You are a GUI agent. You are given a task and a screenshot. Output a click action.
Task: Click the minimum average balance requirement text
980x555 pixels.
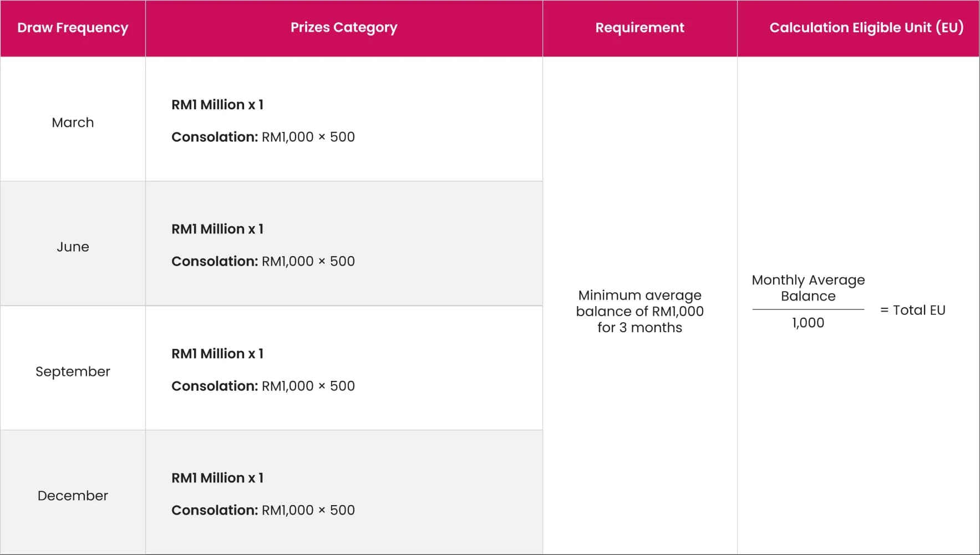pyautogui.click(x=639, y=312)
